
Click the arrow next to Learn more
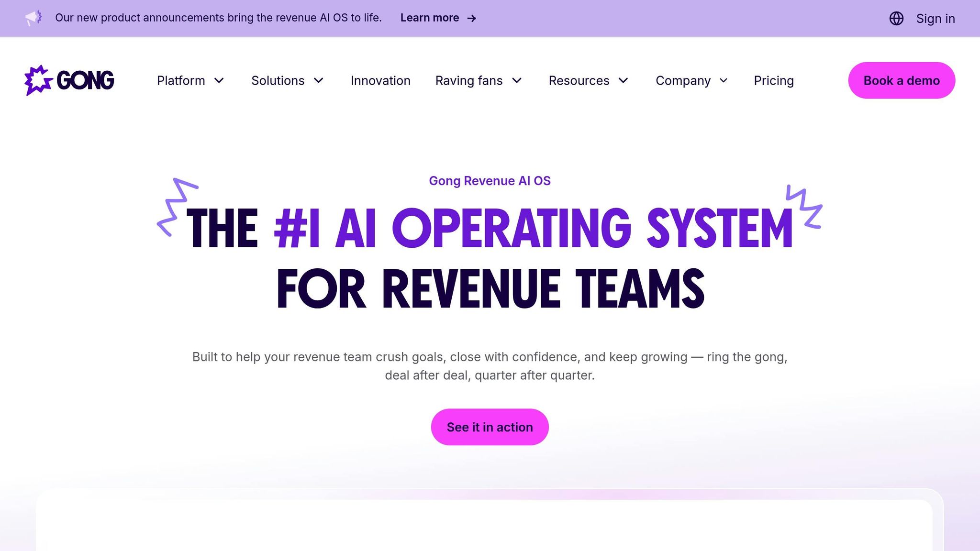point(472,18)
